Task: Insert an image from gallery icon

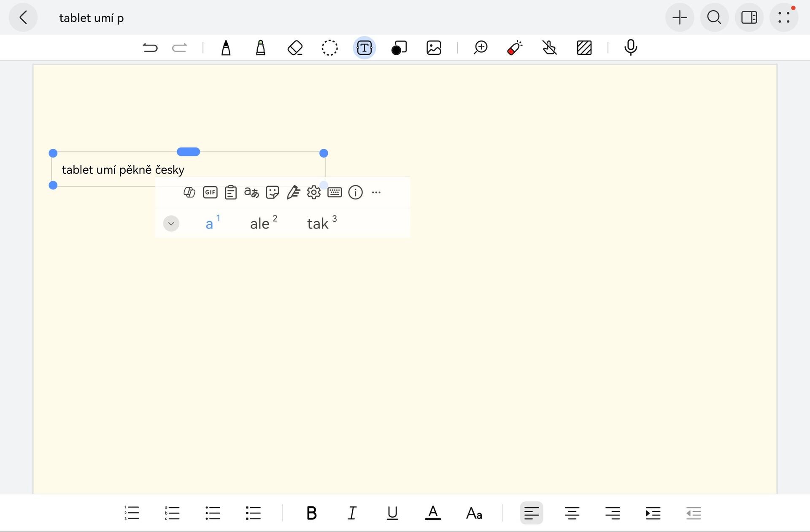Action: (x=434, y=48)
